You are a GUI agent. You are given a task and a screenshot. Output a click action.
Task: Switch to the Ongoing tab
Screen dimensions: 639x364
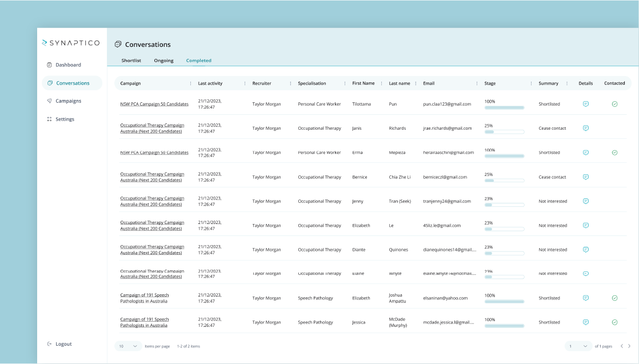point(163,61)
